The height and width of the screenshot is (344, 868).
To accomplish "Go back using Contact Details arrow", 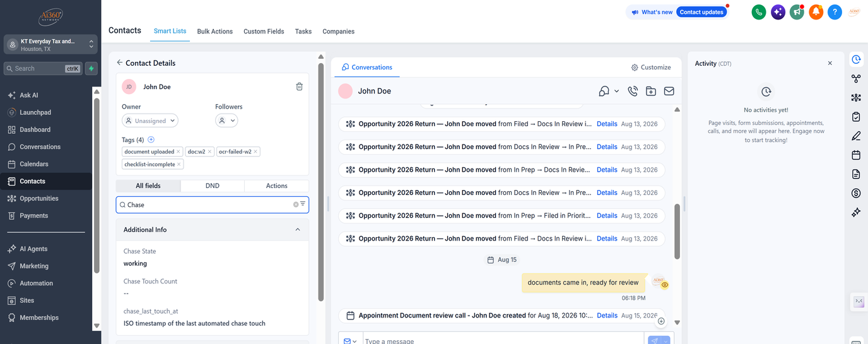I will click(x=120, y=62).
